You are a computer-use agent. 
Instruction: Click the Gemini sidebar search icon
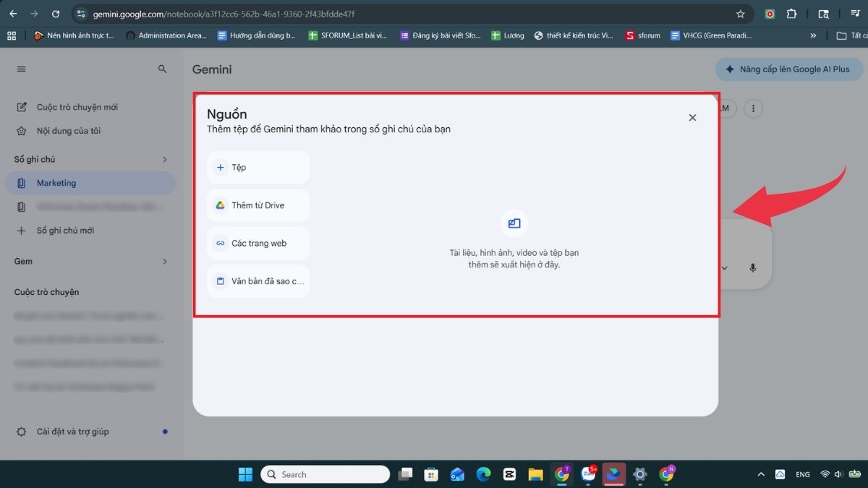[163, 69]
